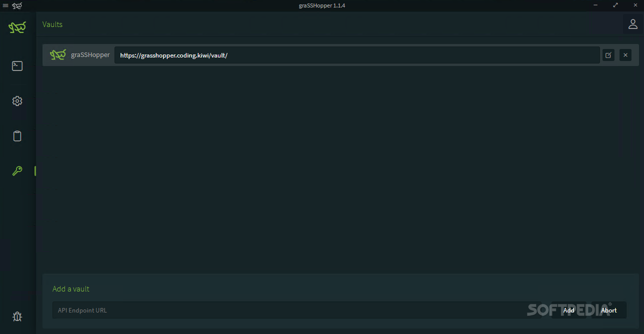Close the graSSHopper window

(636, 5)
